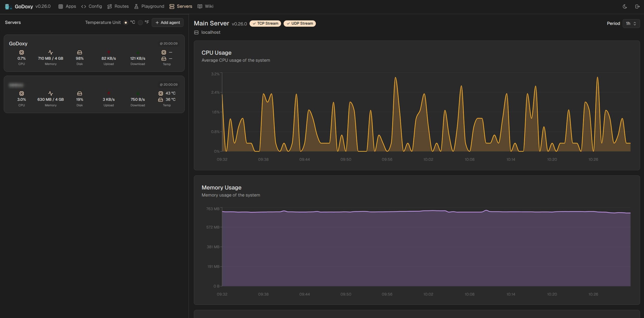Click the TCP Stream badge
The height and width of the screenshot is (318, 644).
coord(265,23)
